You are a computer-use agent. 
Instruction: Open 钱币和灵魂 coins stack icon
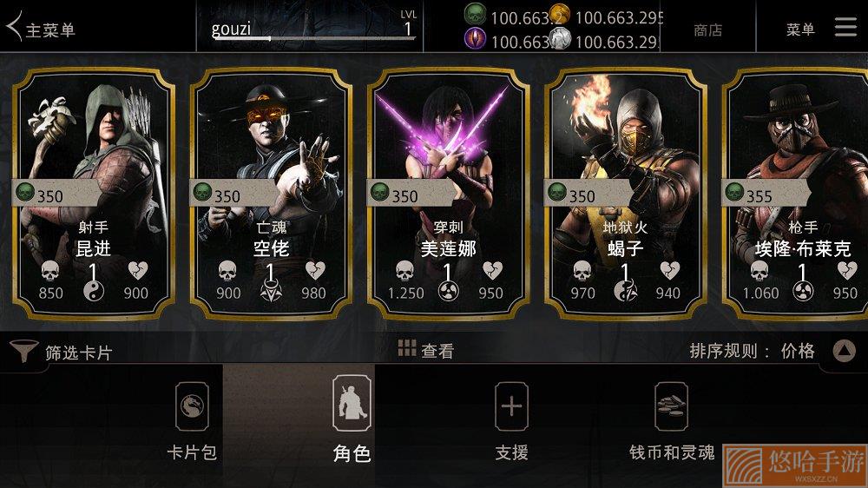pyautogui.click(x=671, y=406)
